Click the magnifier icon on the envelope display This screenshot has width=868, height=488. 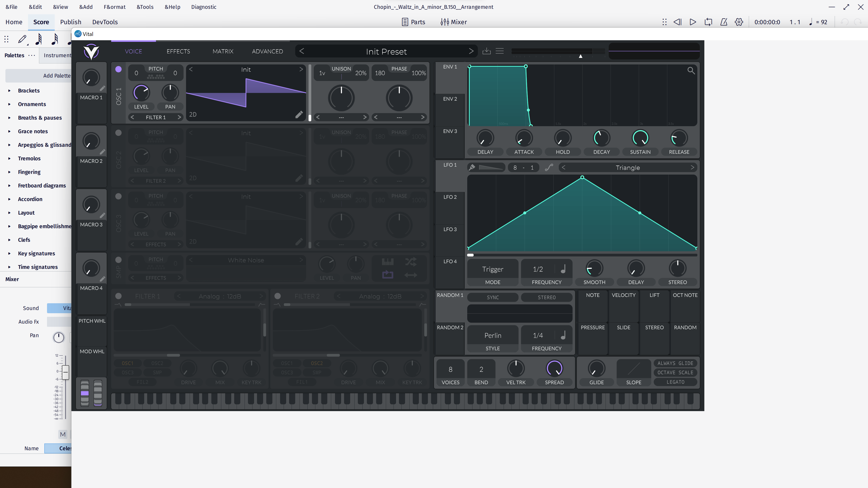click(691, 70)
